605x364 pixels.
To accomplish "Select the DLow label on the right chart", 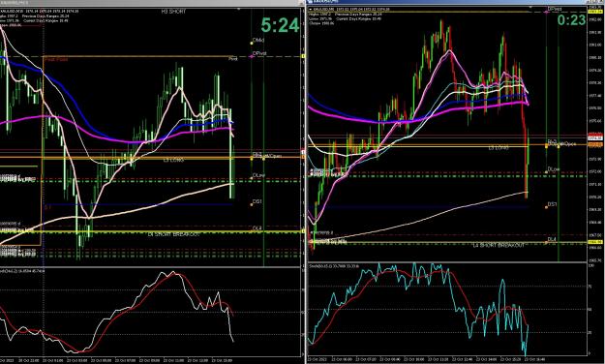I will [x=554, y=169].
